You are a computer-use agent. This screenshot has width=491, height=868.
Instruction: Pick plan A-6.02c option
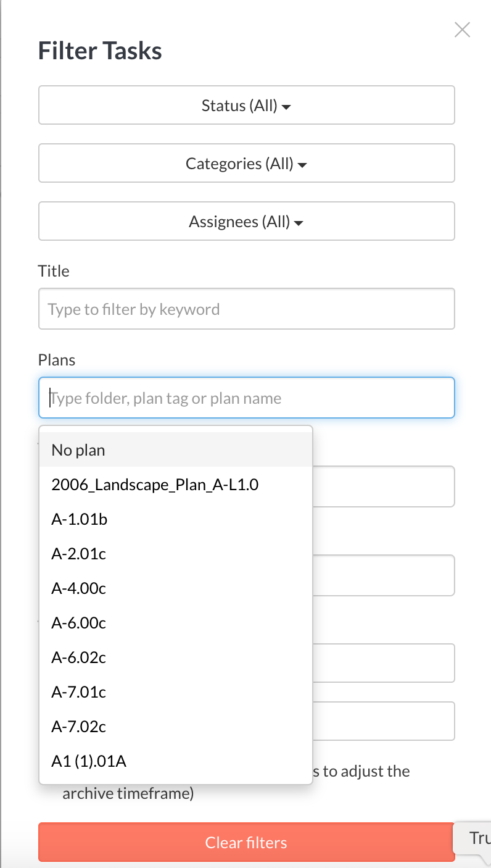tap(176, 657)
